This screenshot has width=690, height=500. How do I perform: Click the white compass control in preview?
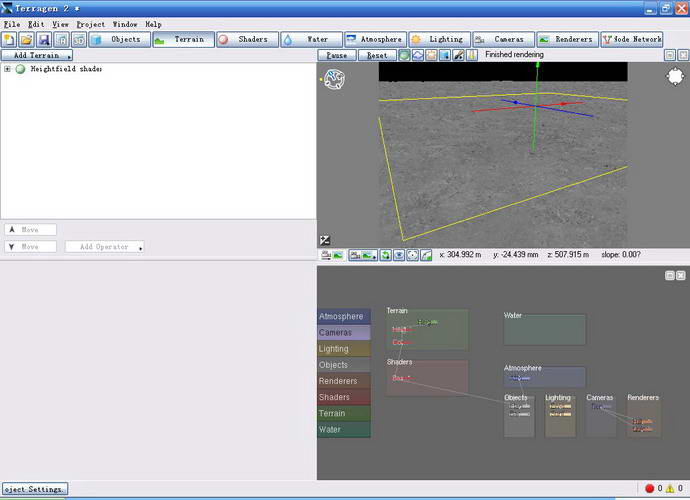(x=675, y=77)
